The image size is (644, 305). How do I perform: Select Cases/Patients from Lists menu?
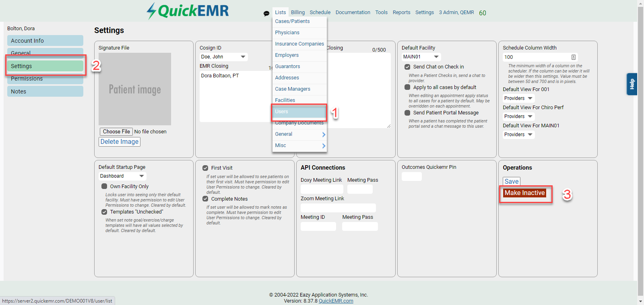point(299,21)
